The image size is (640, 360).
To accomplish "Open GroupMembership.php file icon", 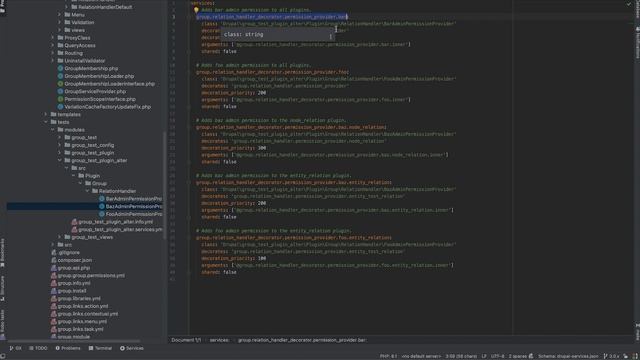I will click(60, 69).
